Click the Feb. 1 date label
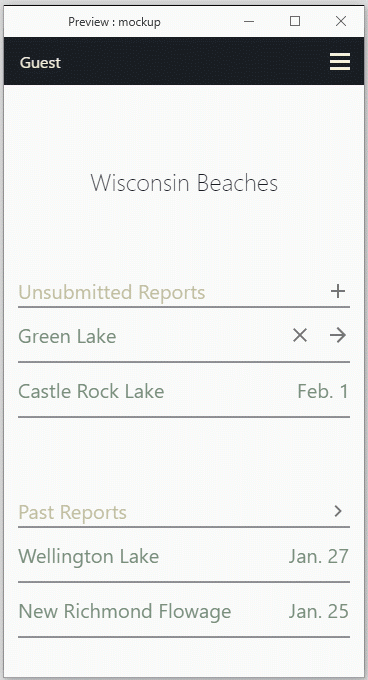Image resolution: width=368 pixels, height=680 pixels. (323, 391)
